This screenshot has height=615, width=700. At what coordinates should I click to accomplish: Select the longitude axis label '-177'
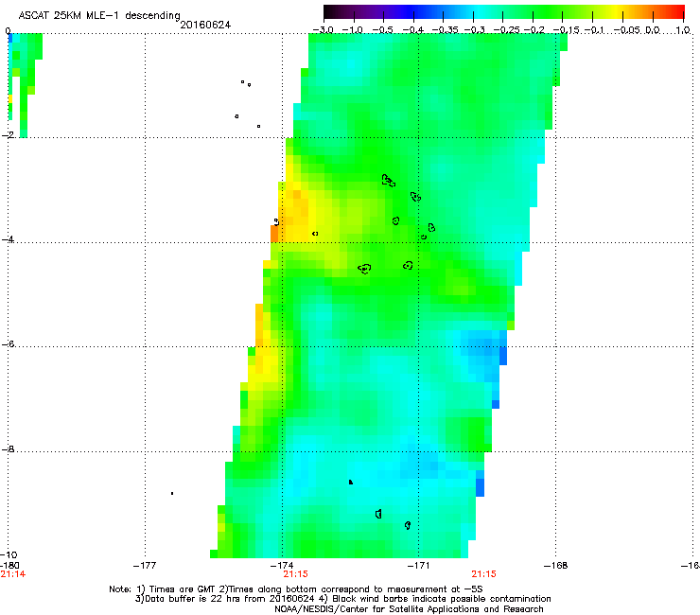pyautogui.click(x=145, y=566)
